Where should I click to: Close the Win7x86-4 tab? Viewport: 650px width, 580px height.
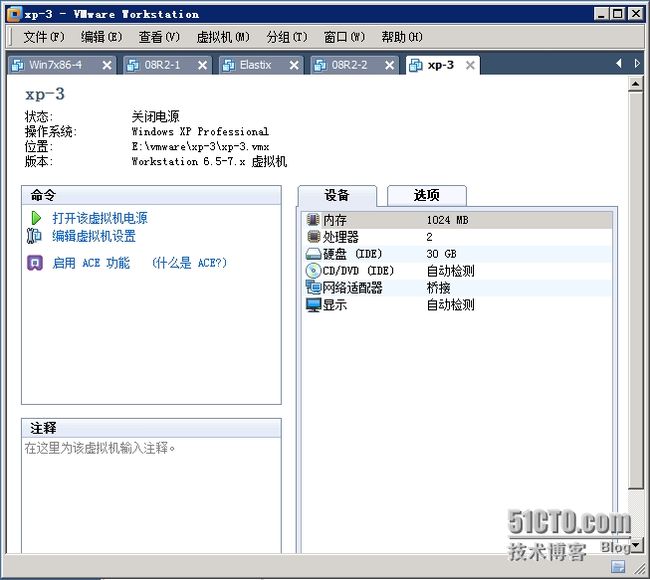(x=107, y=65)
